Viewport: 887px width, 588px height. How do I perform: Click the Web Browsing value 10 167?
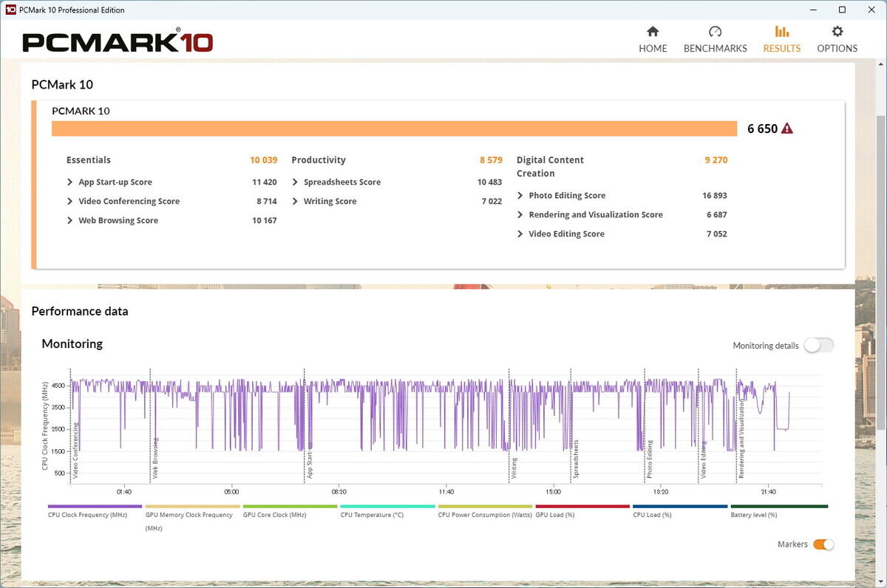tap(265, 221)
